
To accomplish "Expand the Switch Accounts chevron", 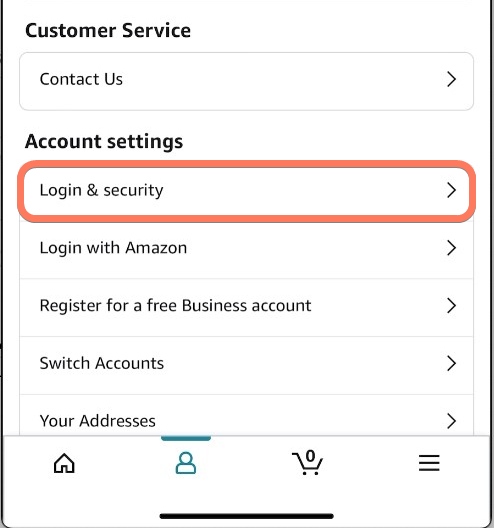I will pos(451,363).
